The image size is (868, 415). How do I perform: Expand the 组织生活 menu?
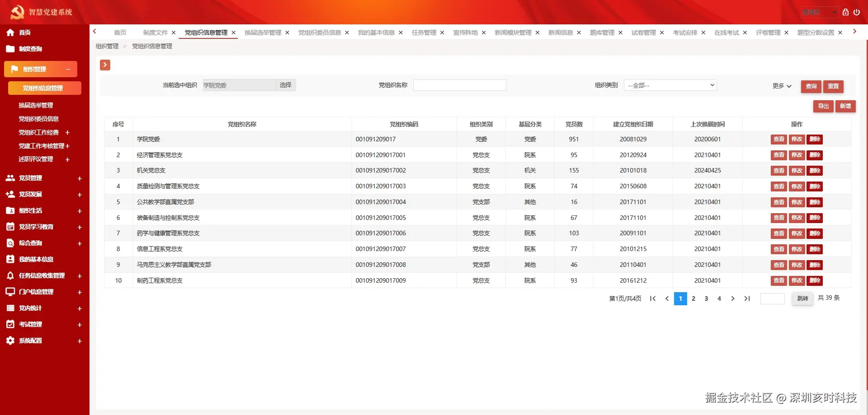tap(80, 211)
